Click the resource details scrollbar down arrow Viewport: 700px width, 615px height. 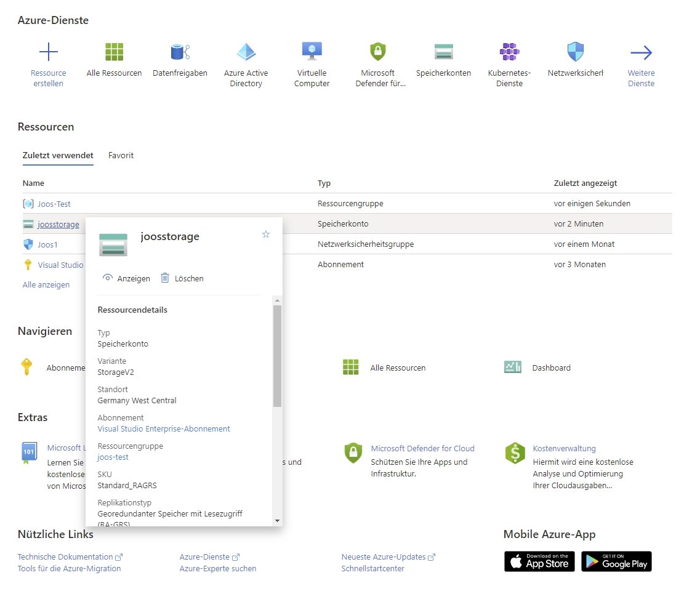(277, 520)
